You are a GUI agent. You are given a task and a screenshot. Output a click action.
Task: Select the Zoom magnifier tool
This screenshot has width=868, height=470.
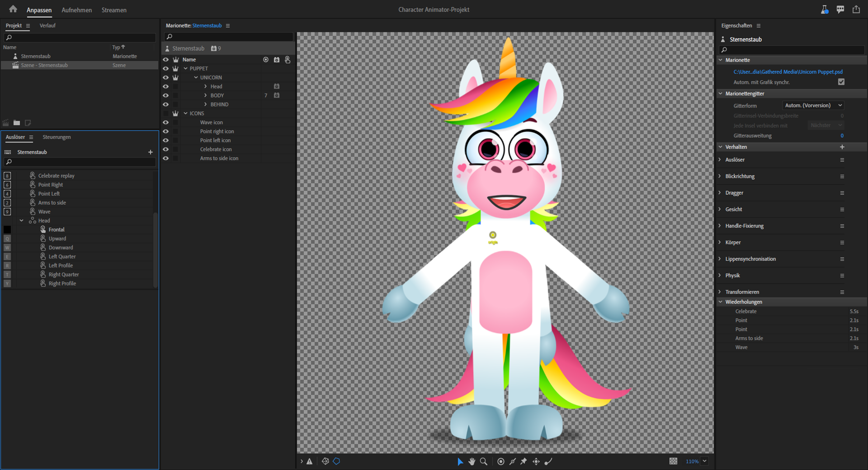tap(483, 461)
